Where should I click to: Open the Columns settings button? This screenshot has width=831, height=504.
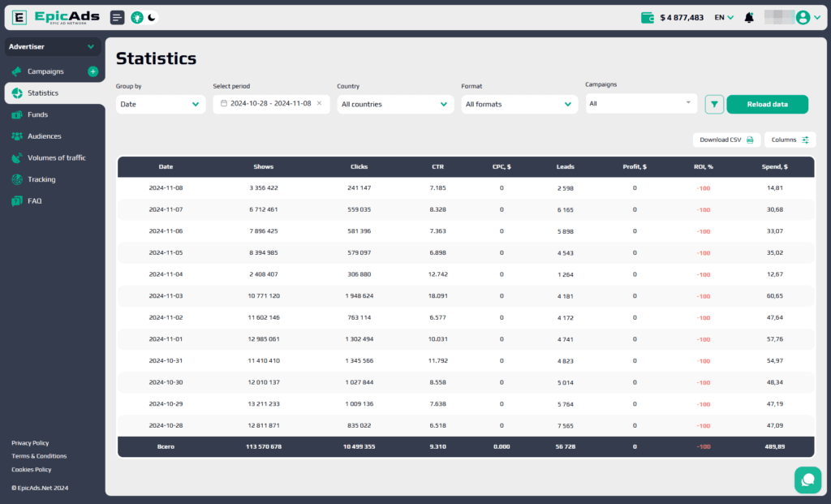[x=790, y=140]
